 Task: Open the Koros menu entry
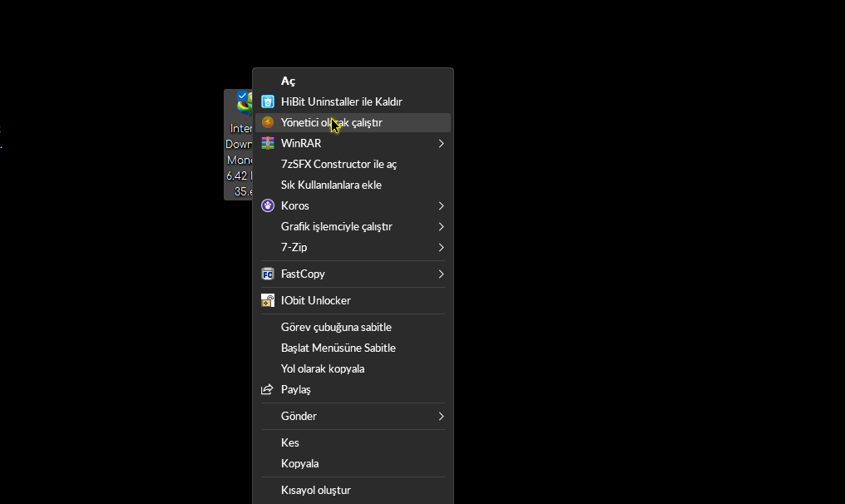tap(353, 206)
